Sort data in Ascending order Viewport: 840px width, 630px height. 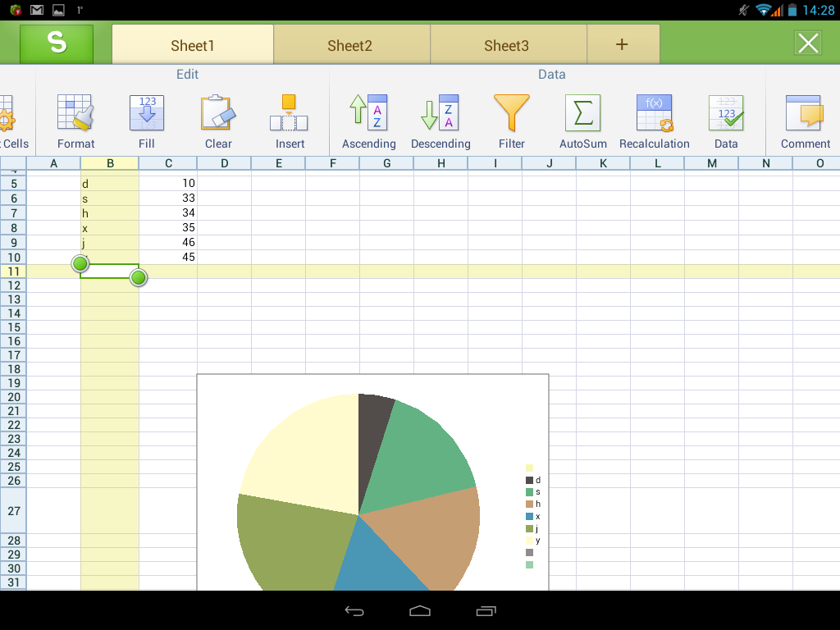pyautogui.click(x=368, y=114)
